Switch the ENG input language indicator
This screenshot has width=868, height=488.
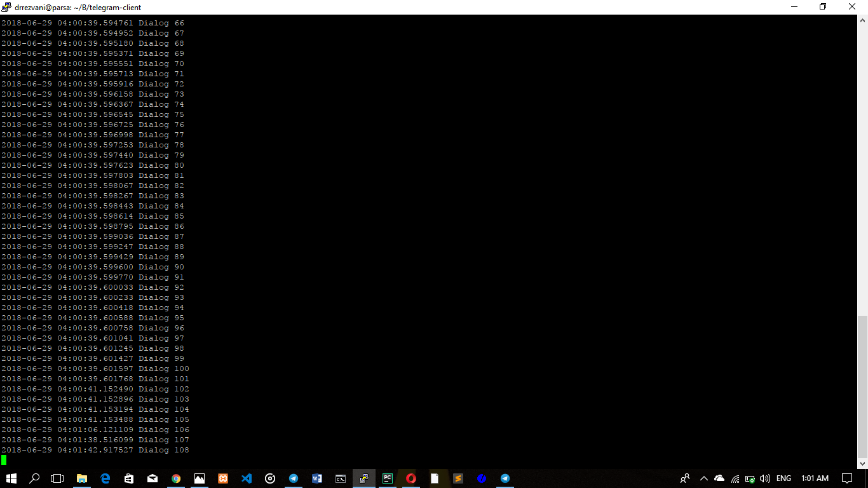tap(783, 478)
